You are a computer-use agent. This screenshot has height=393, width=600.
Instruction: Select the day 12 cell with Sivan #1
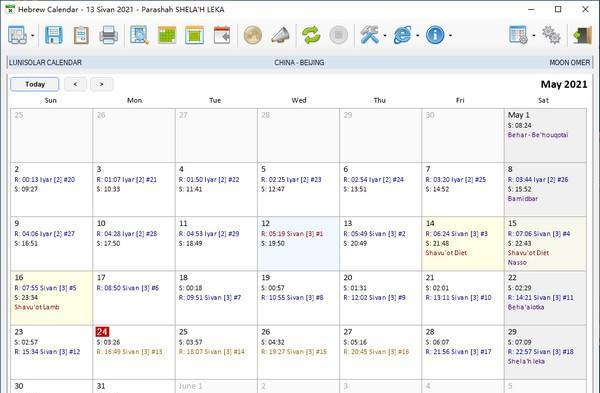[x=298, y=243]
